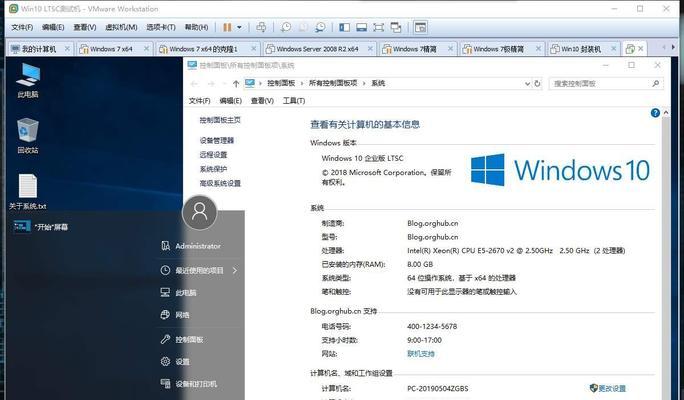Image resolution: width=684 pixels, height=400 pixels.
Task: Click the forward arrow in the system window
Action: [211, 84]
